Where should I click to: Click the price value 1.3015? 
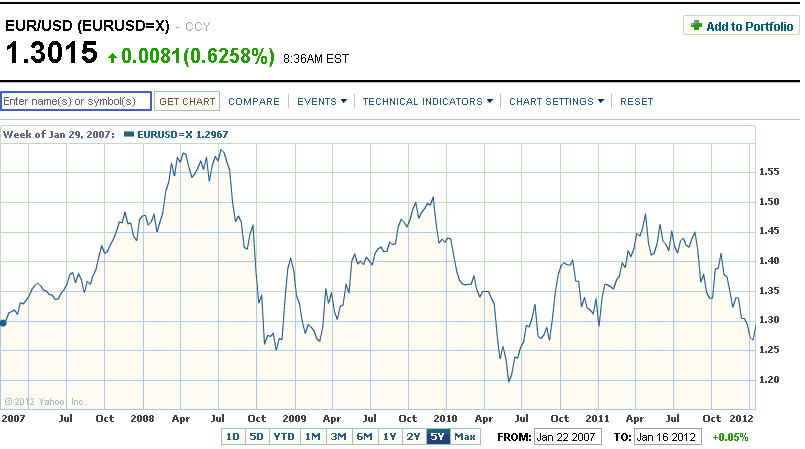tap(51, 53)
